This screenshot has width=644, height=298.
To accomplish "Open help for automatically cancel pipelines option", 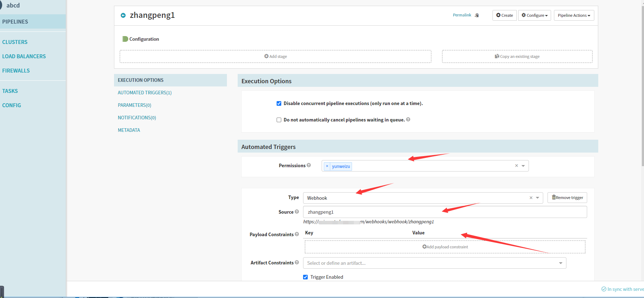I will click(x=408, y=120).
